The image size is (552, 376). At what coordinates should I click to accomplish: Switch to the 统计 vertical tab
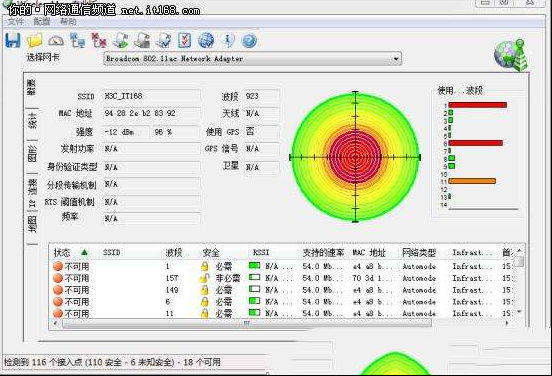tap(32, 121)
